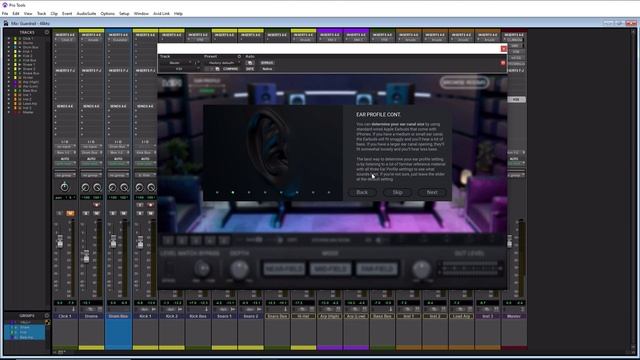640x360 pixels.
Task: Open the Track menu
Action: click(x=41, y=13)
